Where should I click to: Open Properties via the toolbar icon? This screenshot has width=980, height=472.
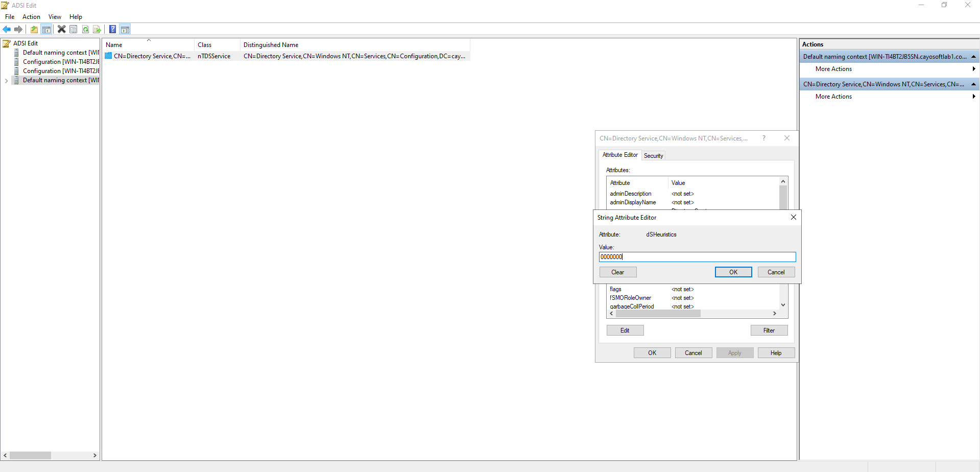tap(74, 29)
